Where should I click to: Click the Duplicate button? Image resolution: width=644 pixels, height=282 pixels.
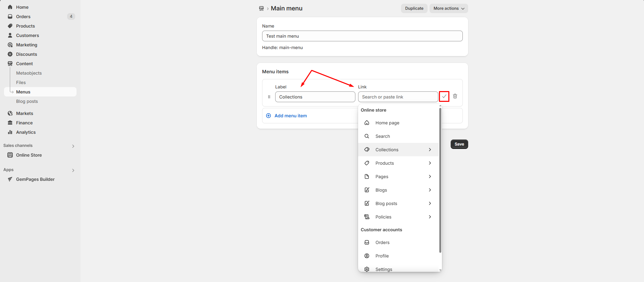(x=414, y=8)
